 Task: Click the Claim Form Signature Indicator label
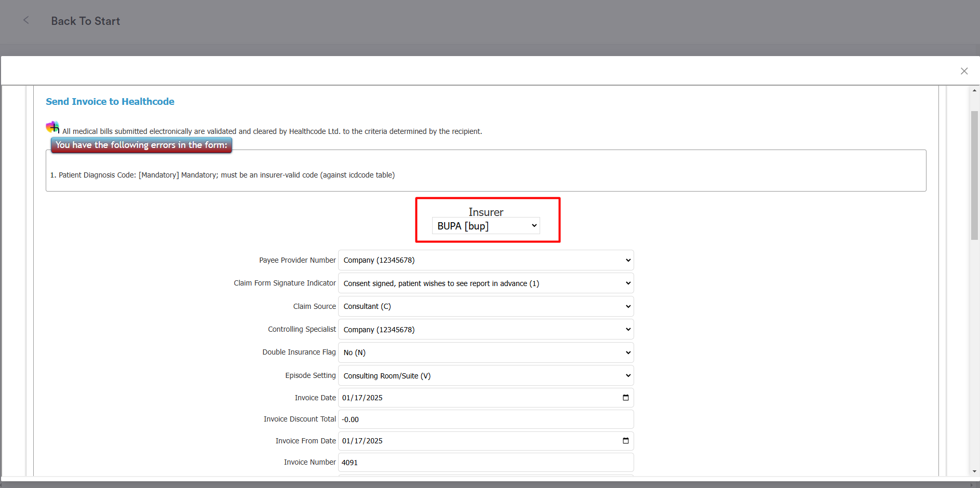tap(285, 283)
